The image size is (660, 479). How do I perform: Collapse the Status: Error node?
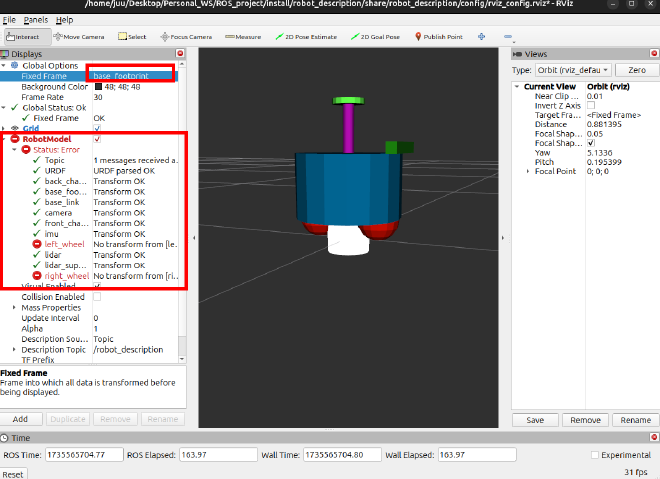[x=15, y=149]
